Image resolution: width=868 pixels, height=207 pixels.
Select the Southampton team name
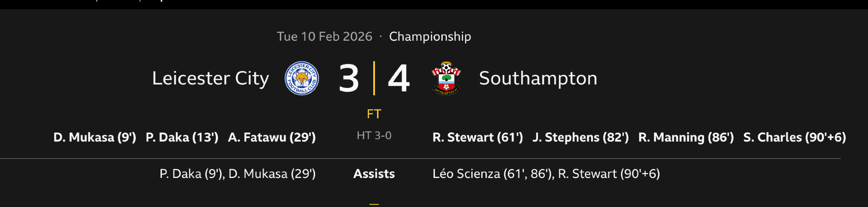[x=538, y=78]
